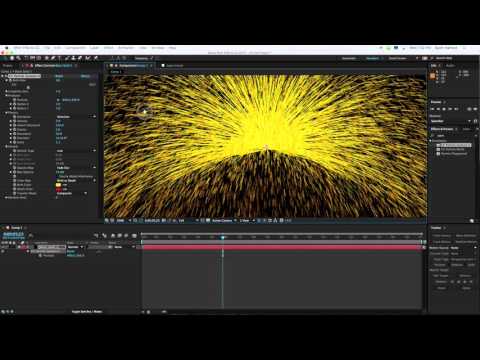Select the Rotation tool
This screenshot has width=480, height=360.
click(26, 58)
